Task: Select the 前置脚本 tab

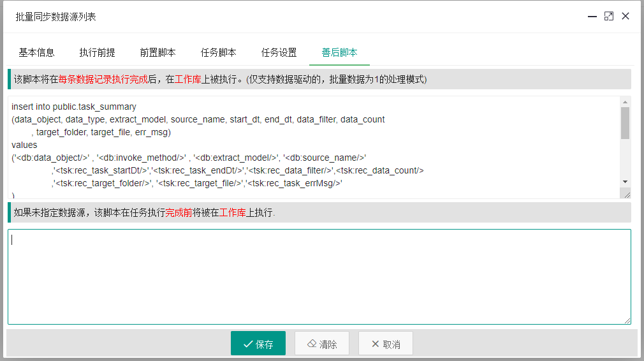Action: click(157, 52)
